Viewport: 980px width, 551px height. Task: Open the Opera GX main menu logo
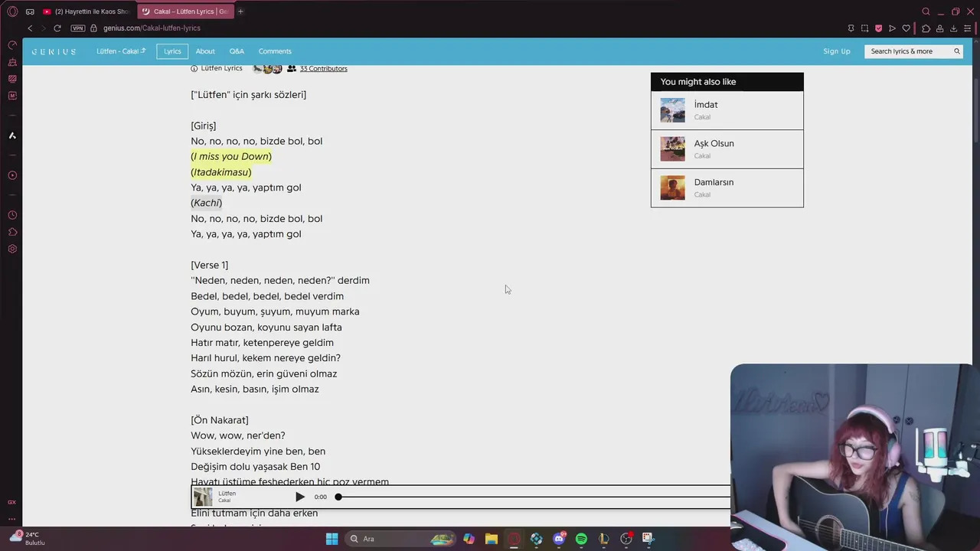click(x=12, y=11)
